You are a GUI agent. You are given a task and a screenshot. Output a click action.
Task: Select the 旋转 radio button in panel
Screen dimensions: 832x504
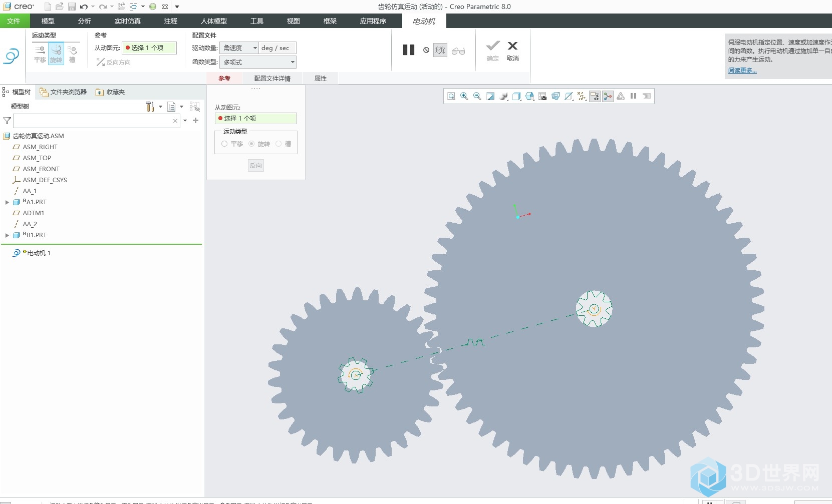(251, 144)
